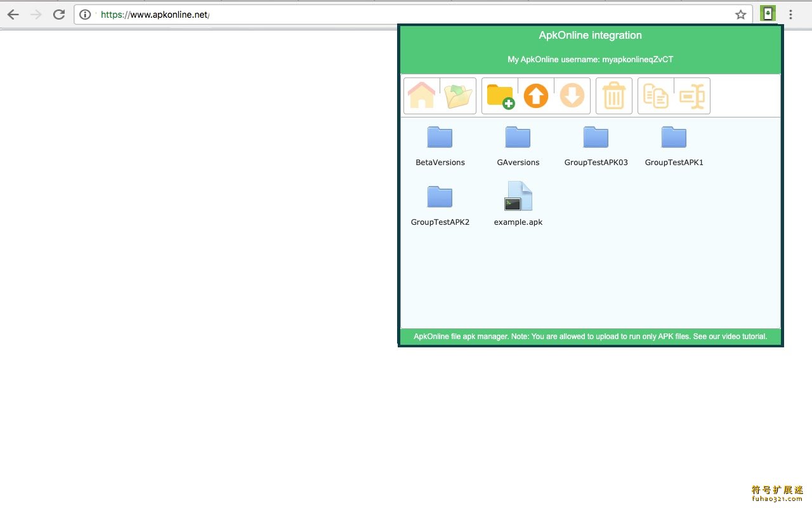Click the trash delete icon
This screenshot has height=508, width=812.
[x=614, y=96]
